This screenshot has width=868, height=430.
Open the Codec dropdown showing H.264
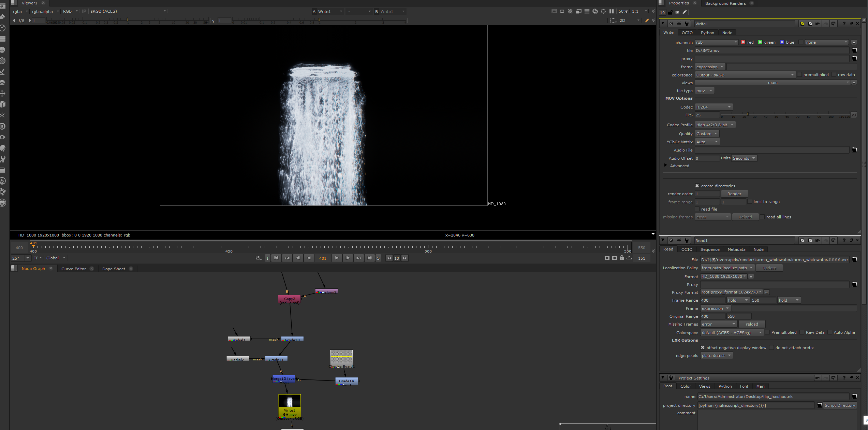coord(713,107)
